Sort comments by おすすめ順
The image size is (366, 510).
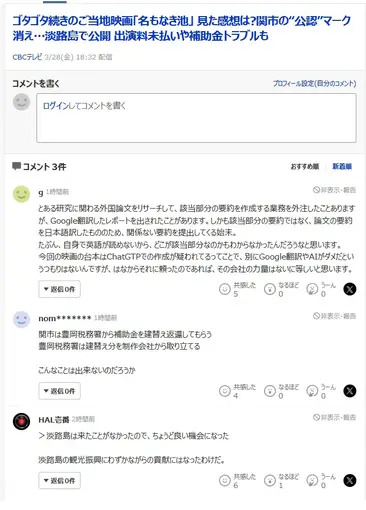305,166
